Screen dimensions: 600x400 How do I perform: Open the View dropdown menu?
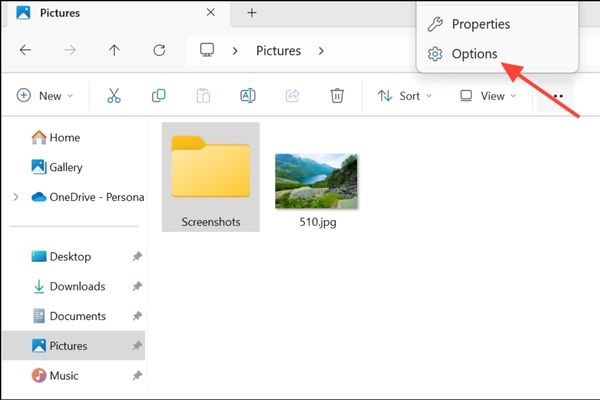tap(488, 96)
